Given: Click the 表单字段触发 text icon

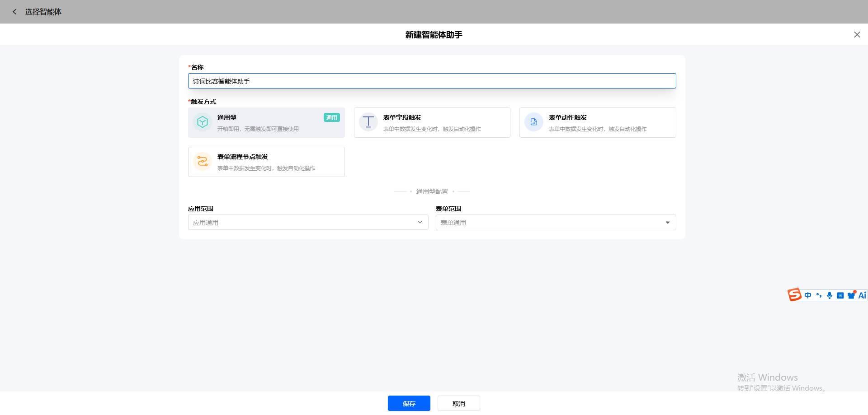Looking at the screenshot, I should point(368,122).
